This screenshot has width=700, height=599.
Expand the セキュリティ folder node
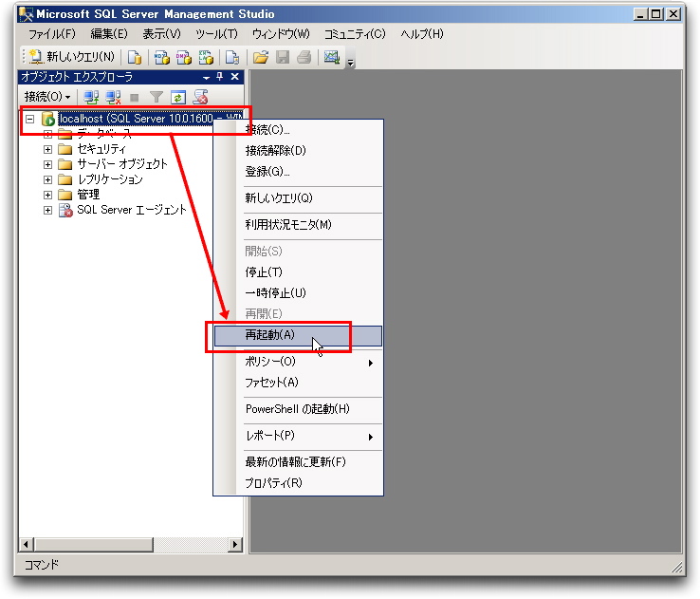(47, 149)
